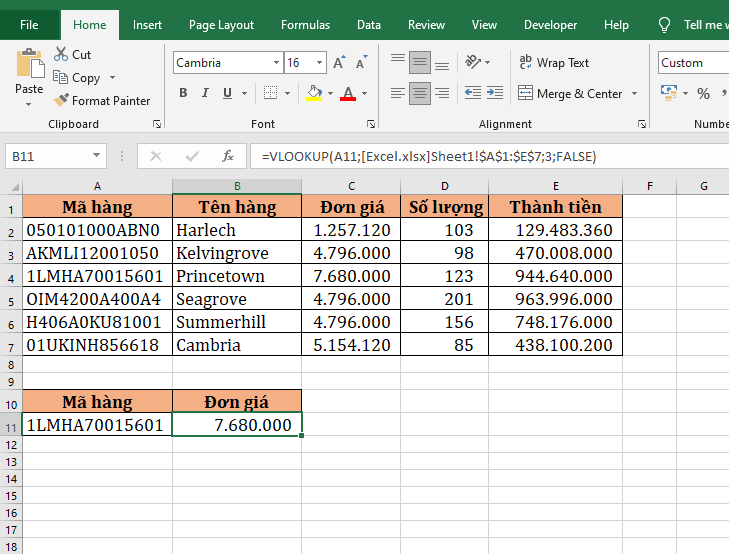Screen dimensions: 729x554
Task: Open the Cambria font name dropdown
Action: 276,63
